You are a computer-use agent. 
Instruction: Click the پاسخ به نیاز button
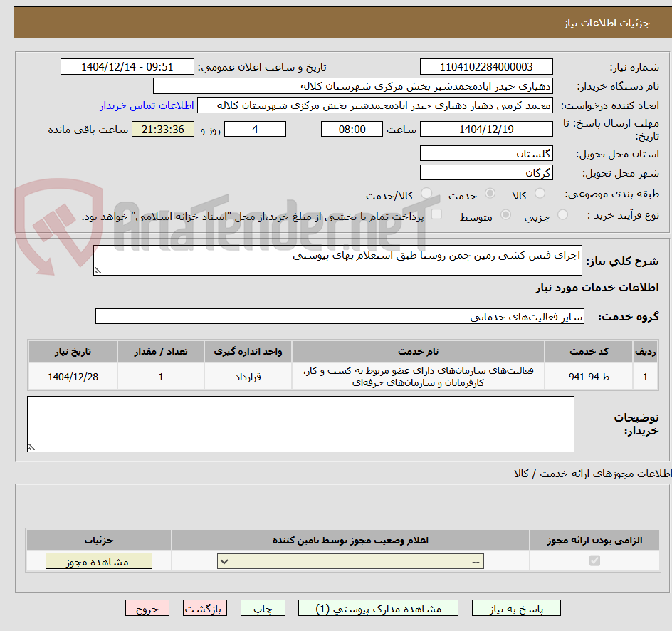(x=516, y=609)
